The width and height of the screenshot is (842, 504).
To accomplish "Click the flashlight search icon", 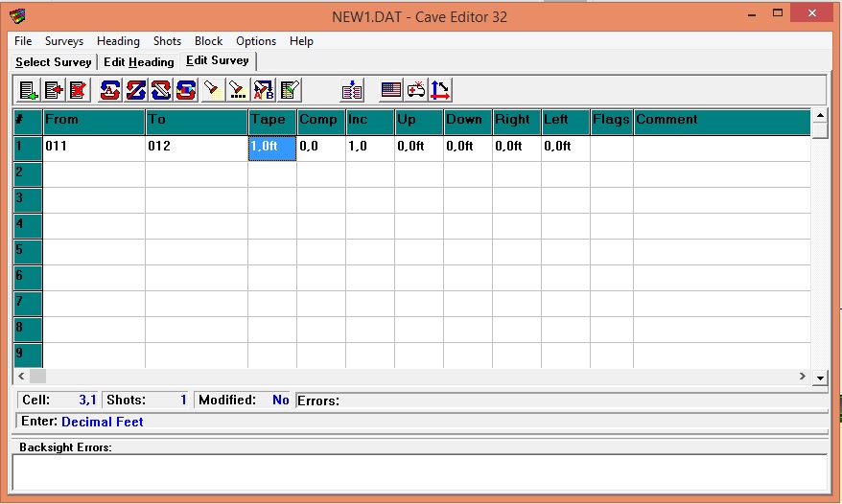I will pos(212,91).
